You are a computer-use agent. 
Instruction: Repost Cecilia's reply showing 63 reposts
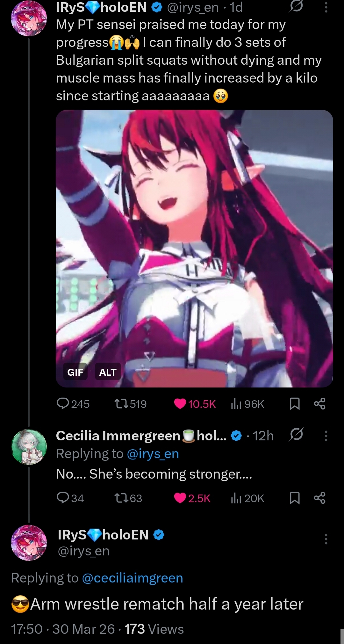pyautogui.click(x=128, y=498)
